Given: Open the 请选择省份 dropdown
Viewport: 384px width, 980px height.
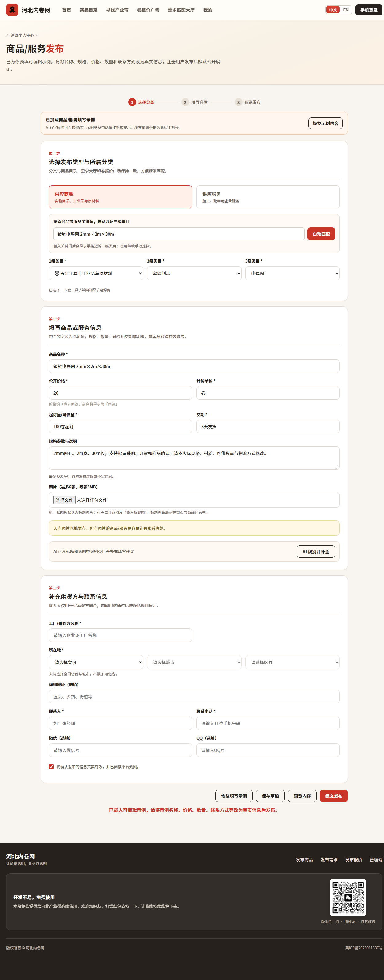Looking at the screenshot, I should [x=96, y=662].
